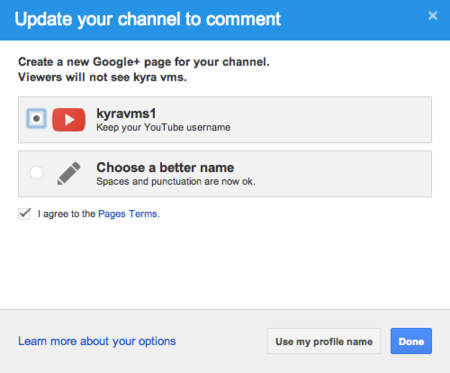This screenshot has height=373, width=450.
Task: Click Create a new Google+ page text
Action: pos(144,62)
